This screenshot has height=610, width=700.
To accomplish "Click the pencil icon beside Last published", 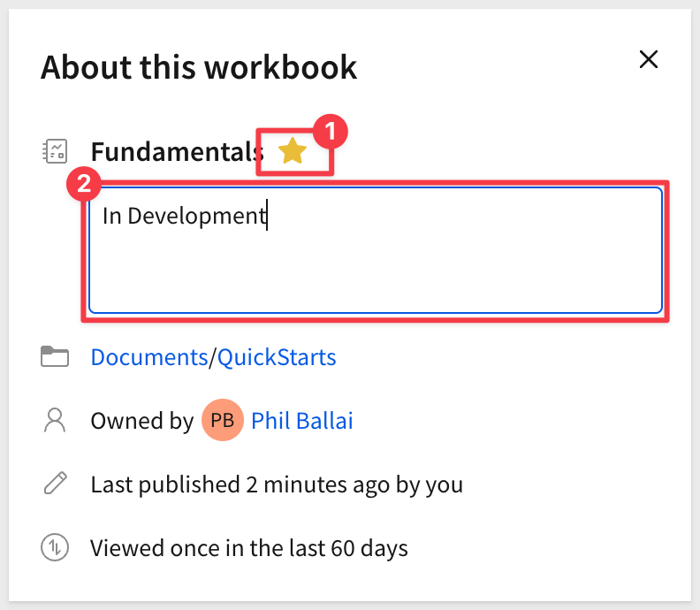I will coord(56,484).
